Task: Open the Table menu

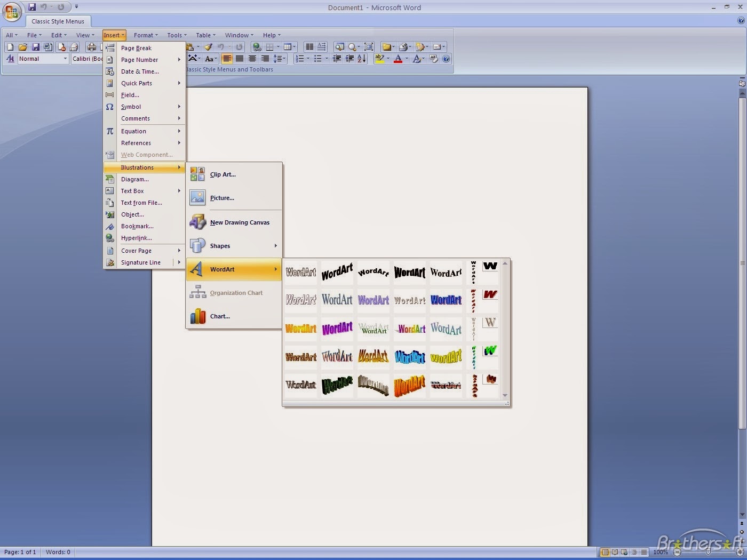Action: [x=205, y=35]
